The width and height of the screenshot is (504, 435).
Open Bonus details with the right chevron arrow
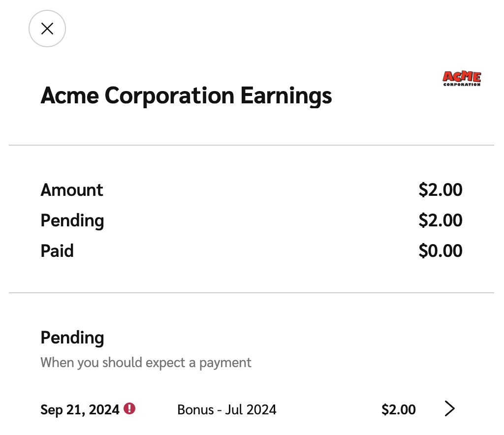(x=449, y=409)
